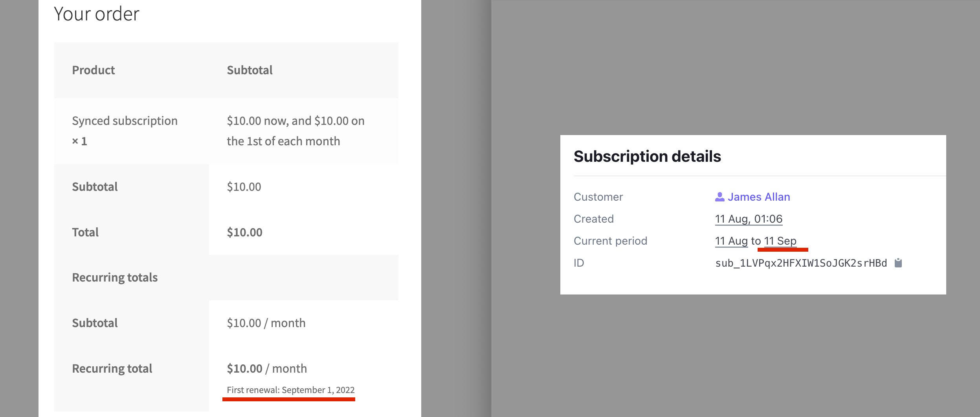Click the Your order page title

click(97, 13)
